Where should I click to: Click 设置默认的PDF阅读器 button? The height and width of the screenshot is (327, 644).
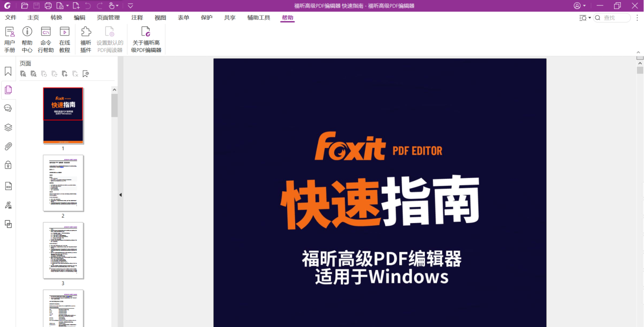110,40
